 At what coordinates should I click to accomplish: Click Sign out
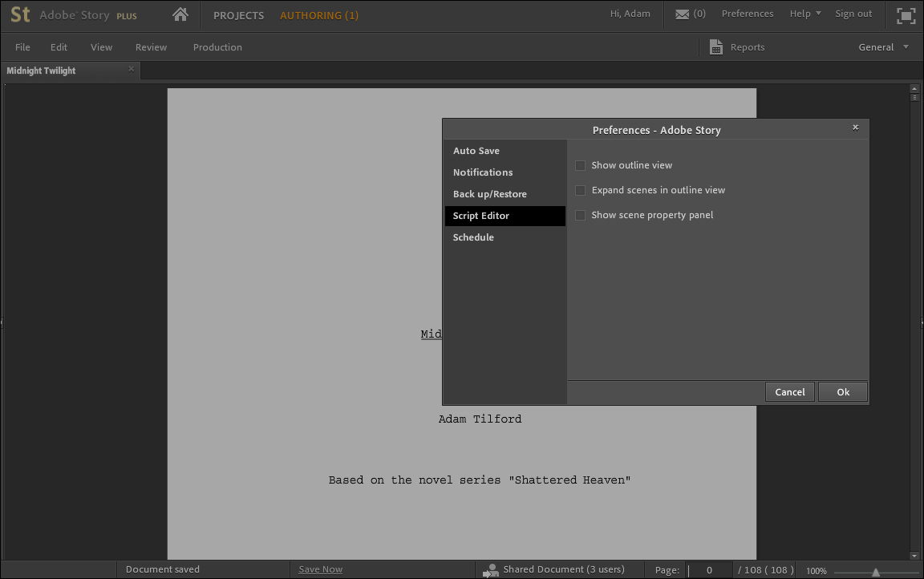(x=853, y=14)
